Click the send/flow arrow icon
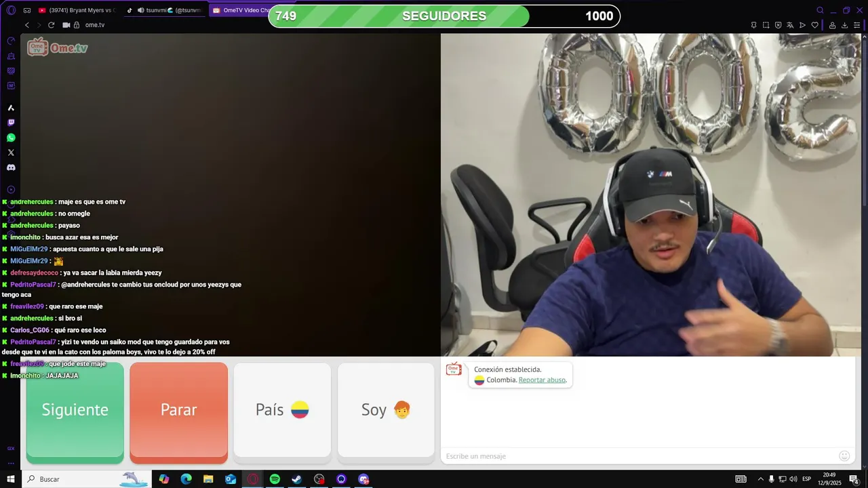 (802, 25)
